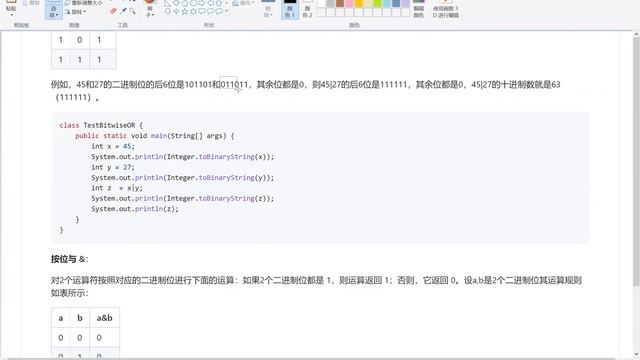The width and height of the screenshot is (640, 360).
Task: Click the 'int x = 45;' code line
Action: [x=113, y=146]
